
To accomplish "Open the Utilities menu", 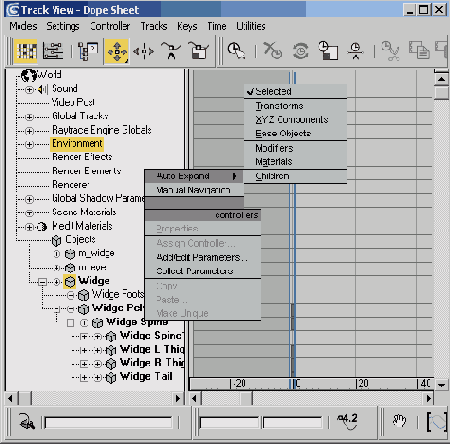I will point(251,26).
